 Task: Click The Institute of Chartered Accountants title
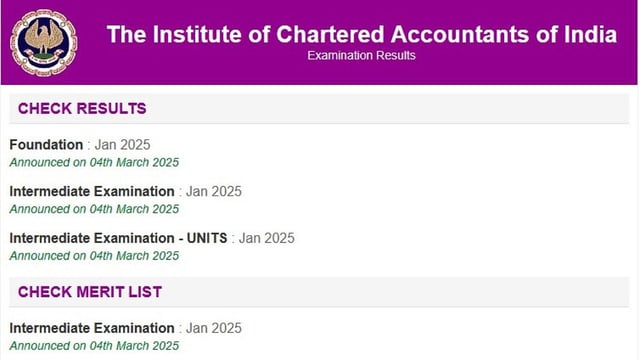coord(362,34)
